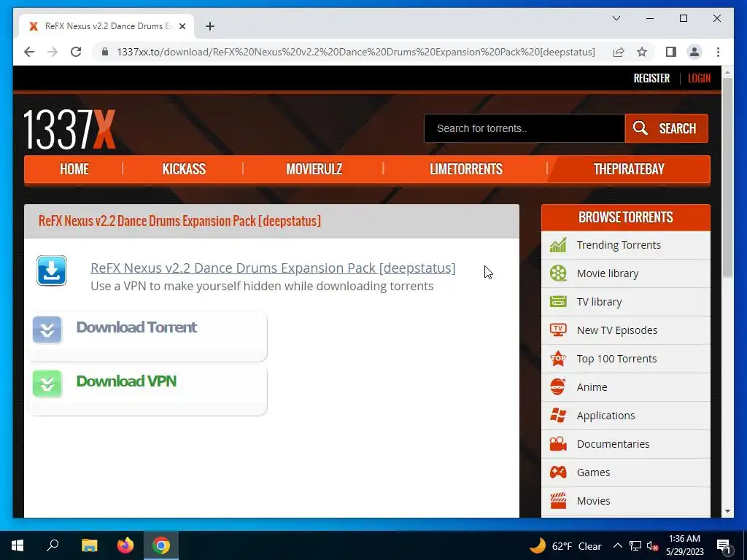Click the muted volume tray icon

point(652,546)
